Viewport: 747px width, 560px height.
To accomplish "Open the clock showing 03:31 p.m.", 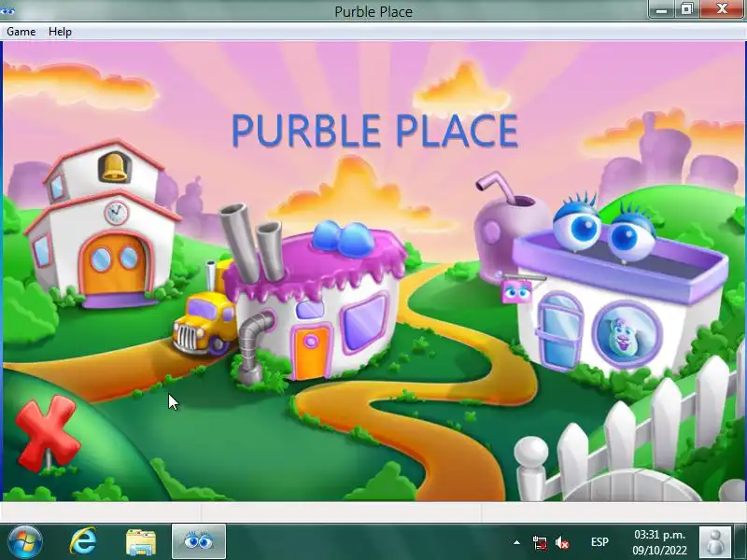I will point(659,542).
